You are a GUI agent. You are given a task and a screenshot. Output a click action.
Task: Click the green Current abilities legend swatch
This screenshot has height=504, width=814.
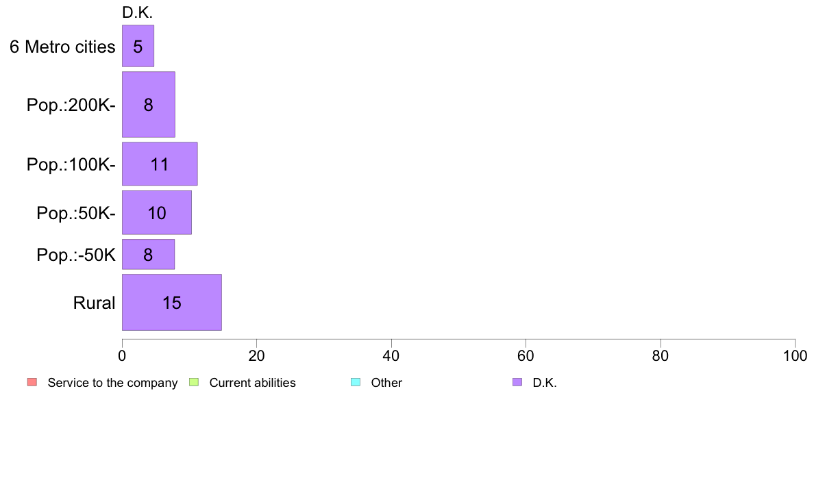[x=193, y=382]
